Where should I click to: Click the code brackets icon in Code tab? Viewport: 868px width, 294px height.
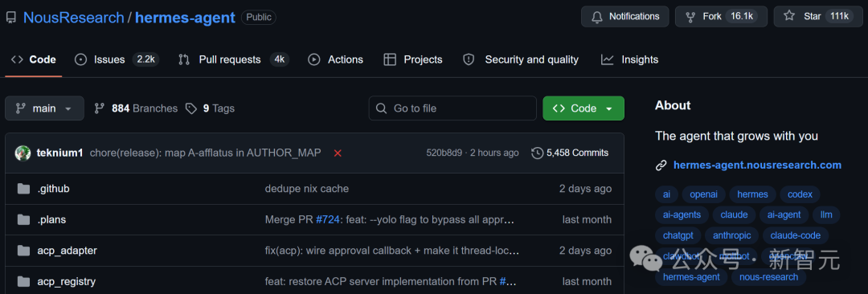(17, 59)
